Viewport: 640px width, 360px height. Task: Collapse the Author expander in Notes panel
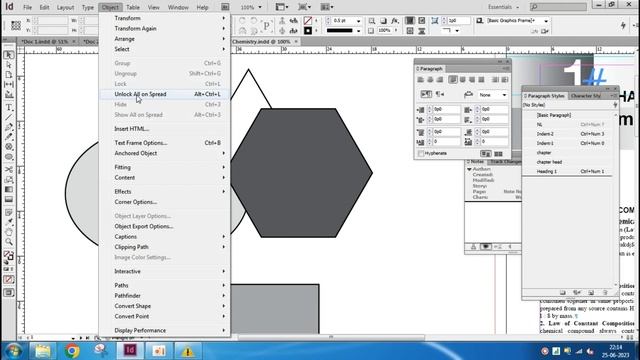469,169
